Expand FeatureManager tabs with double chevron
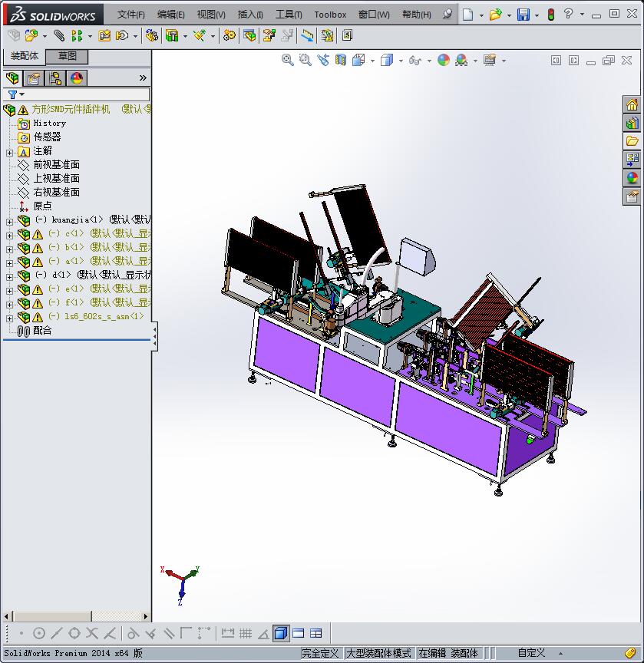The width and height of the screenshot is (644, 663). coord(143,78)
